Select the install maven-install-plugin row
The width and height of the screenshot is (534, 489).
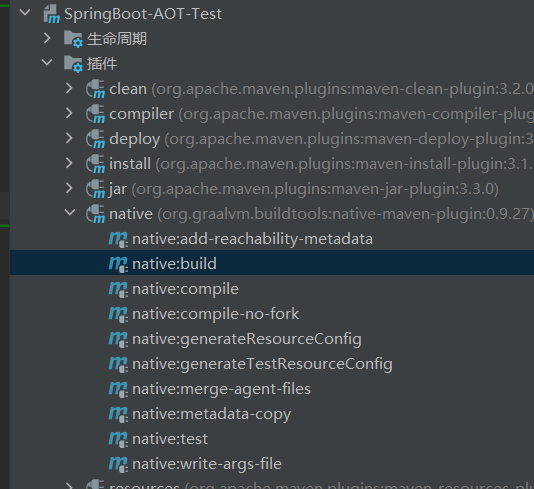point(272,164)
